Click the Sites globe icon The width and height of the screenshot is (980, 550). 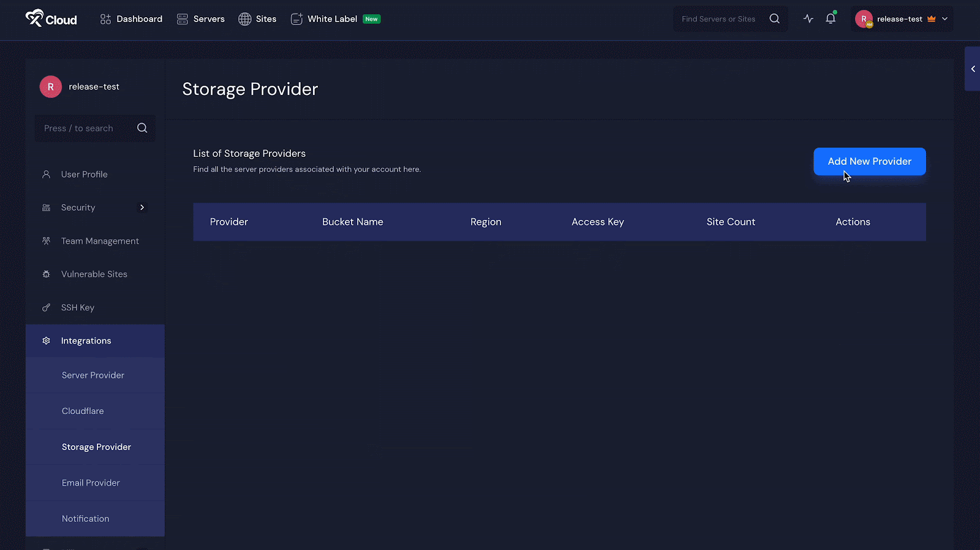click(x=245, y=19)
